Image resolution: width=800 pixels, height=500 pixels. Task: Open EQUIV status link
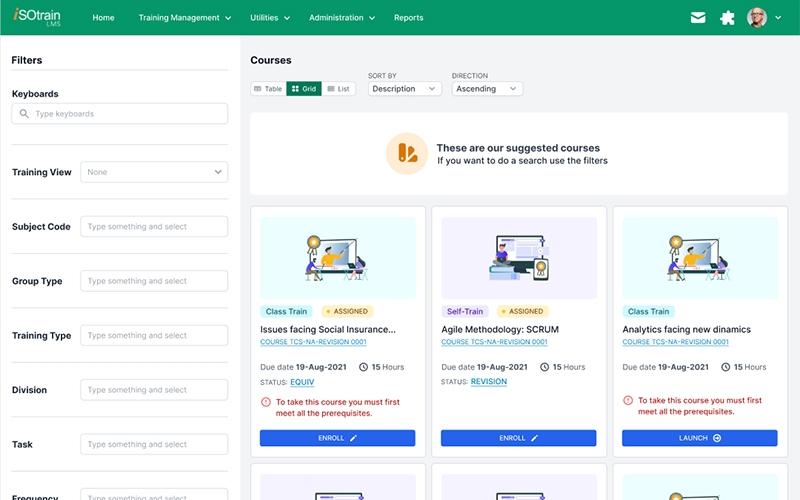[x=302, y=382]
